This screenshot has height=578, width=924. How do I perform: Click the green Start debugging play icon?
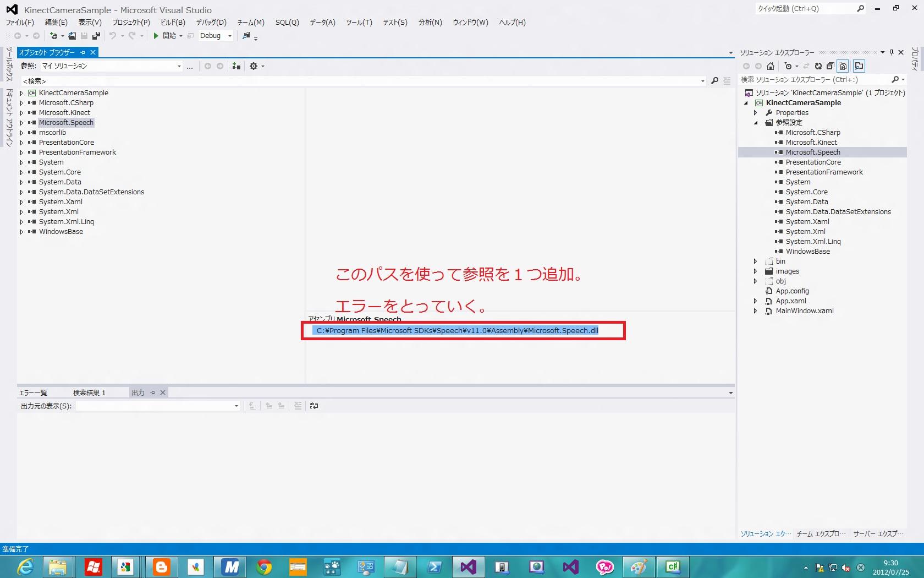[156, 36]
